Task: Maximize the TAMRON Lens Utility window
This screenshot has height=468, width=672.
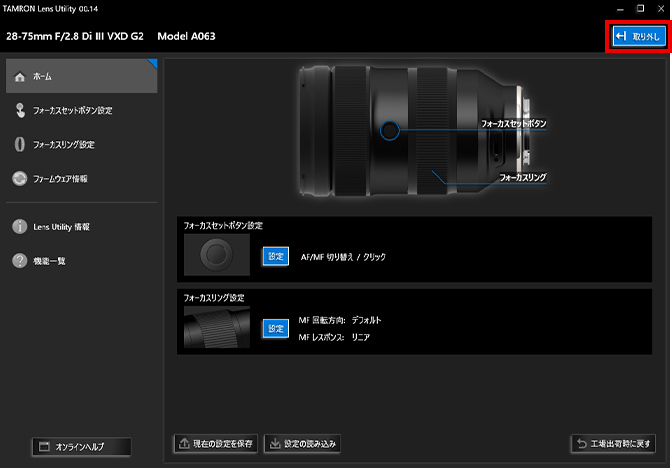Action: tap(640, 9)
